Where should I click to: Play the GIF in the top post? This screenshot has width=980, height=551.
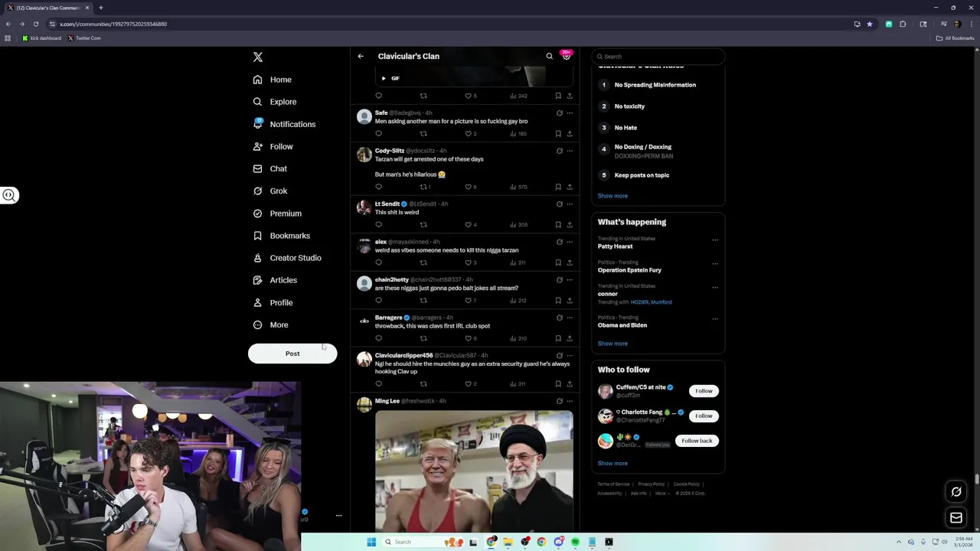[x=384, y=78]
